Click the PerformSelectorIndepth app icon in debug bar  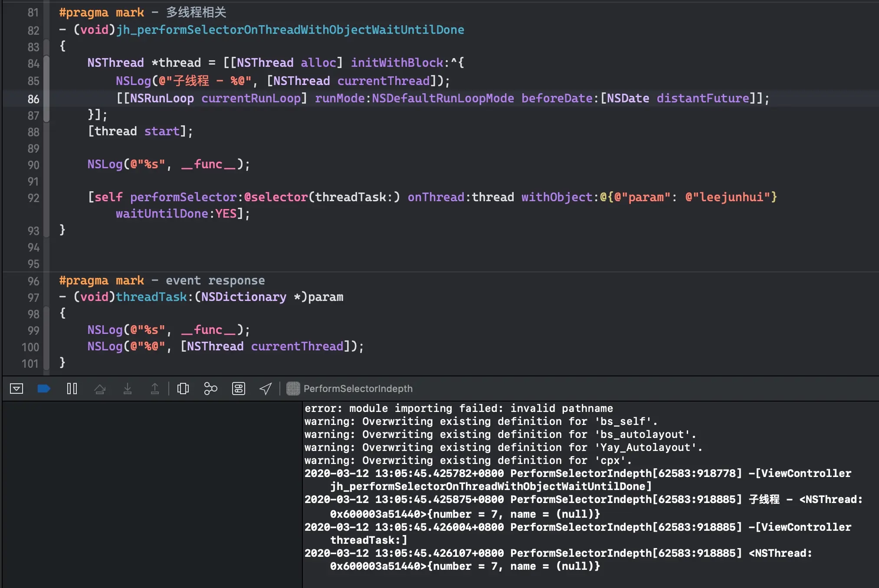[293, 389]
